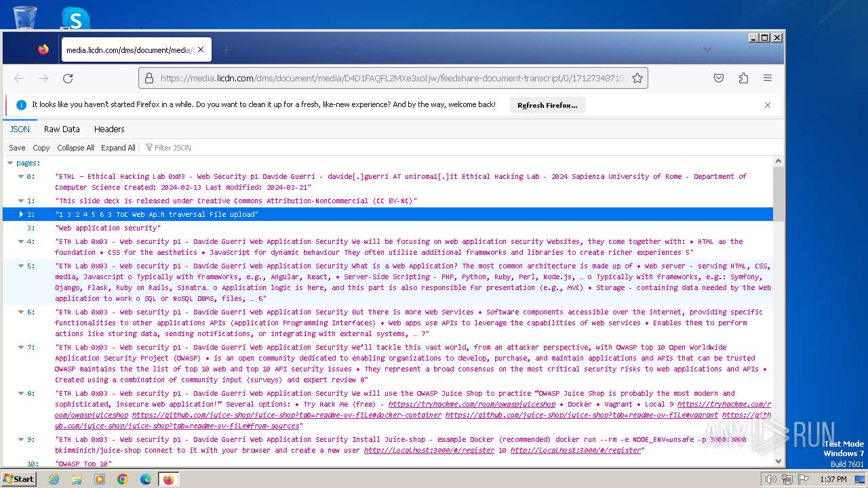Open the first localhost:3000 register link
Viewport: 868px width, 488px height.
click(x=429, y=450)
